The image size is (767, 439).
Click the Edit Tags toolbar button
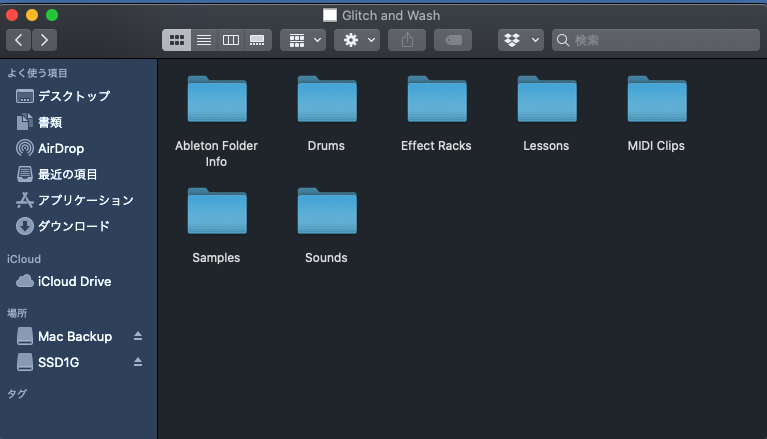click(453, 40)
